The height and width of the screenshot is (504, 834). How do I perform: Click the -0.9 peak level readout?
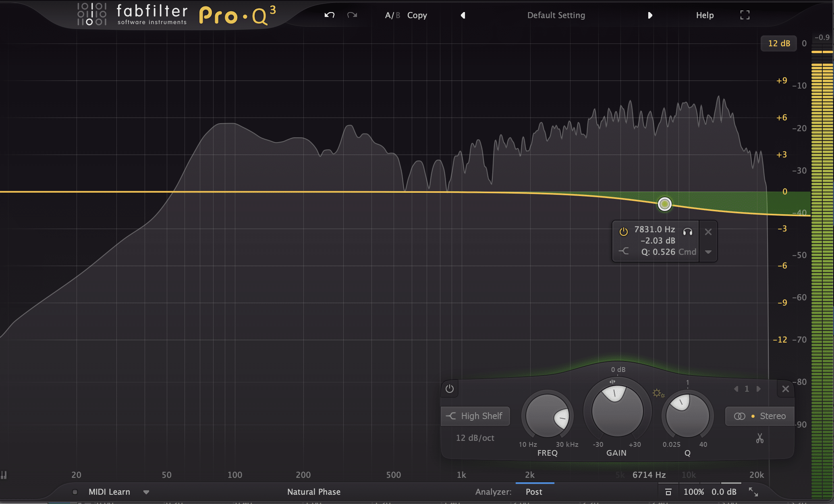pos(822,37)
